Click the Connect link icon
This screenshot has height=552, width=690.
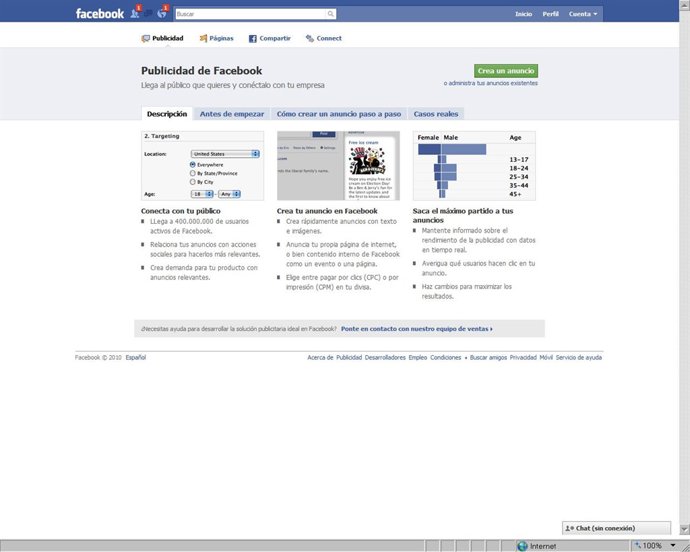(310, 38)
